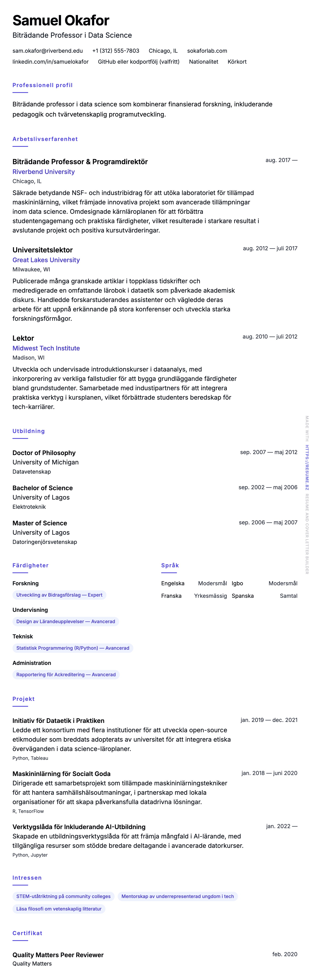Click the Läsa filosofi om vetenskaplig litteratur tag
This screenshot has height=980, width=310.
pos(59,909)
